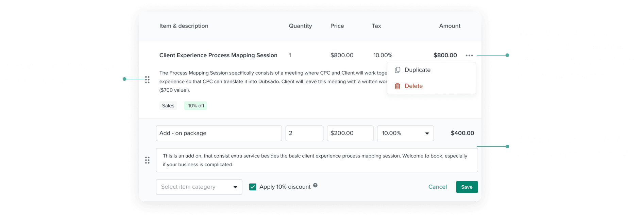
Task: Click the duplicate copy icon in the dropdown
Action: tap(397, 69)
